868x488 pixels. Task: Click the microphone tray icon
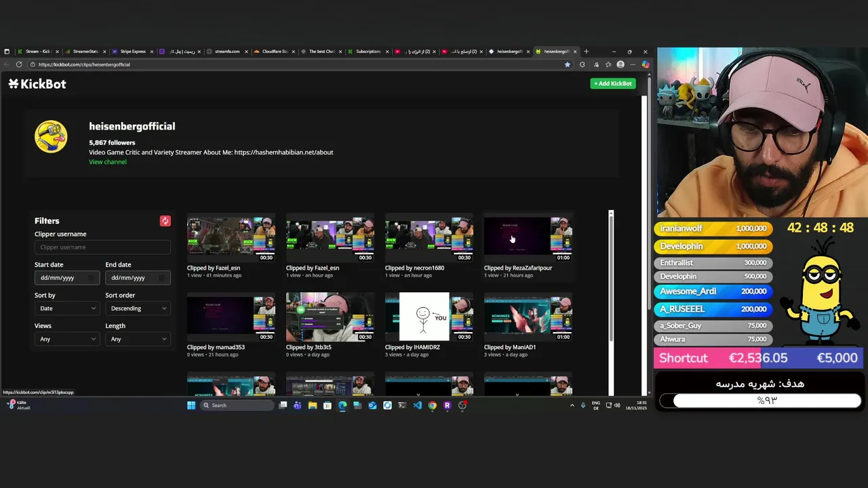pyautogui.click(x=583, y=405)
